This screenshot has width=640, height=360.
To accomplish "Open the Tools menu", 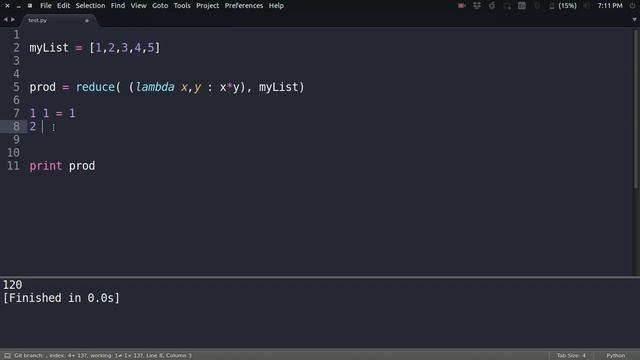I will (x=182, y=6).
